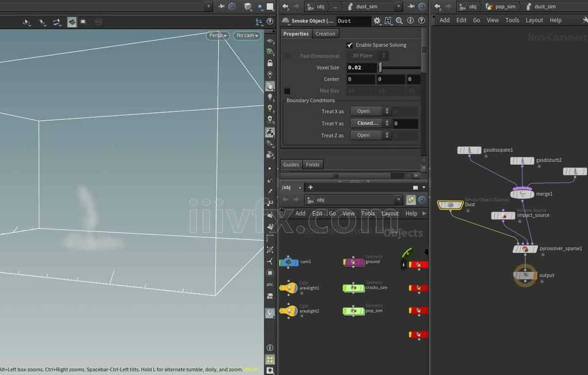This screenshot has width=588, height=375.
Task: Toggle the Two Dimensional checkbox
Action: click(287, 56)
